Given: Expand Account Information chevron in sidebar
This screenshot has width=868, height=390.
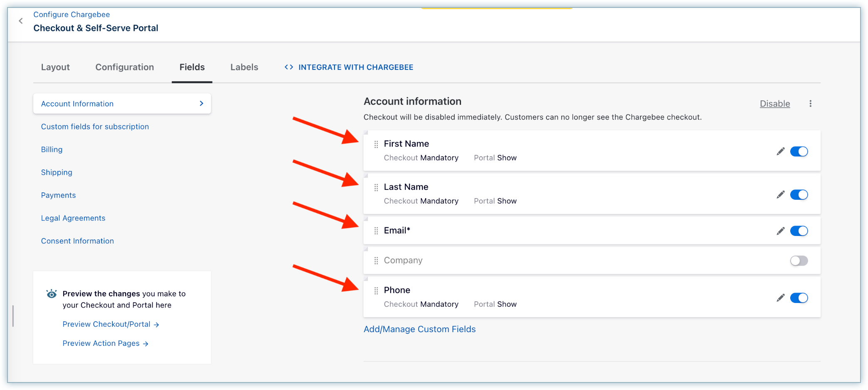Looking at the screenshot, I should click(x=201, y=103).
